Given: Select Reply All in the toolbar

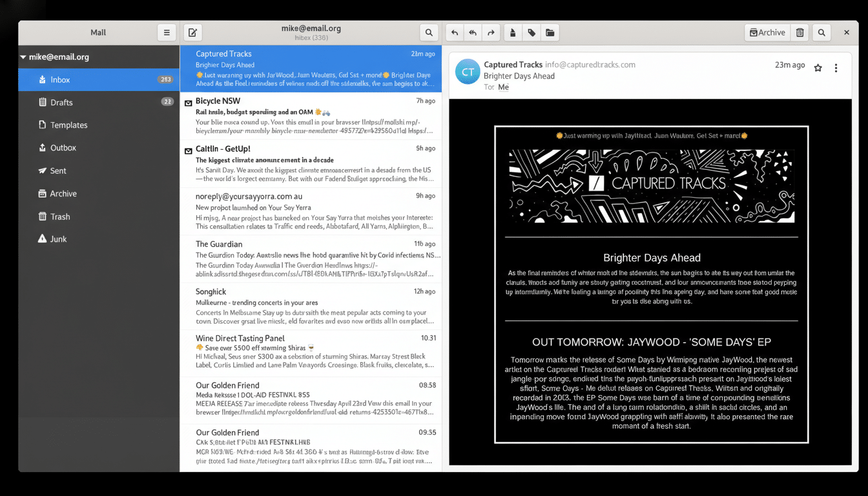Looking at the screenshot, I should coord(472,32).
